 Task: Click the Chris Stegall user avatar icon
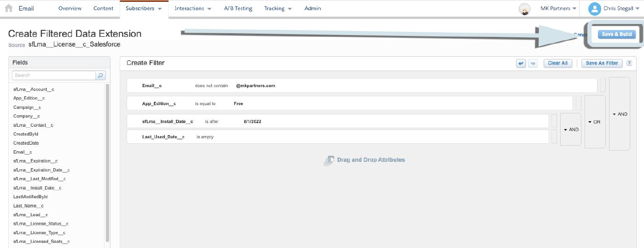click(594, 9)
